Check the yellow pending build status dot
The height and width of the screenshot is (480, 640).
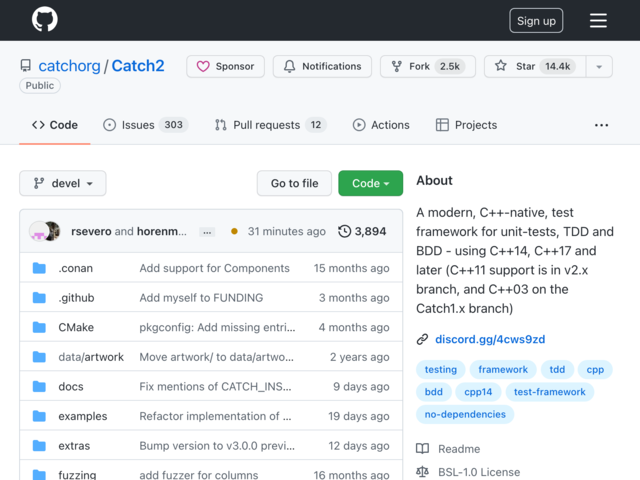click(x=234, y=231)
